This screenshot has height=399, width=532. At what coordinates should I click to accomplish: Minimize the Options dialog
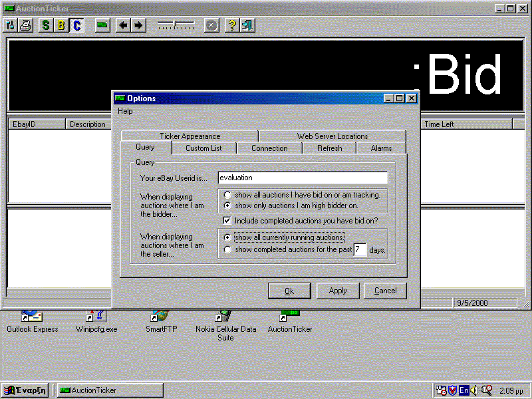(388, 98)
